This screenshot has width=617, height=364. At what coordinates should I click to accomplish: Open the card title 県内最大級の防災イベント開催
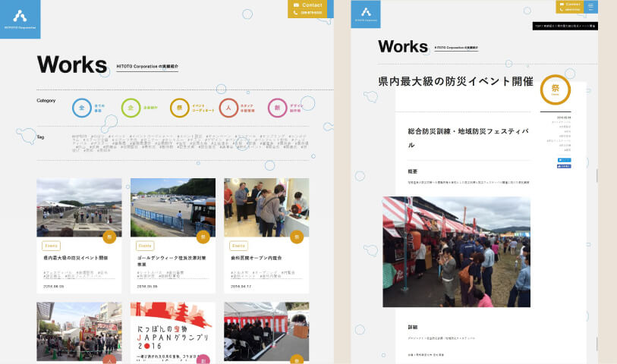(76, 258)
